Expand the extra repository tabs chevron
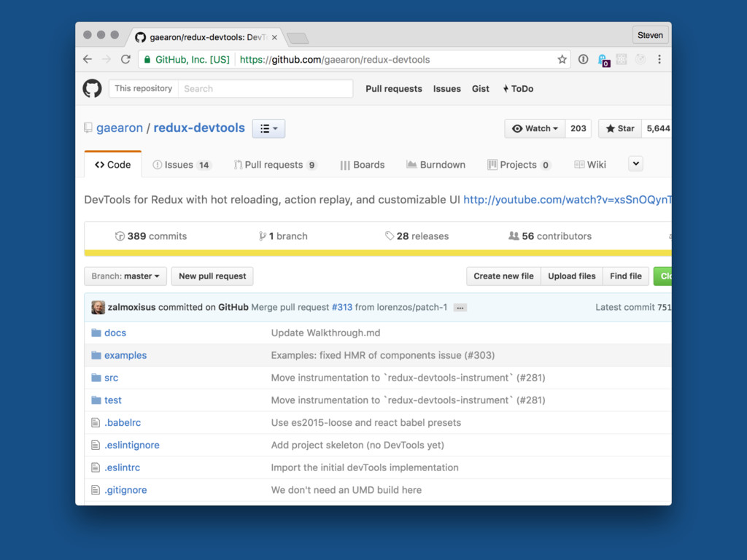The height and width of the screenshot is (560, 747). click(x=635, y=164)
